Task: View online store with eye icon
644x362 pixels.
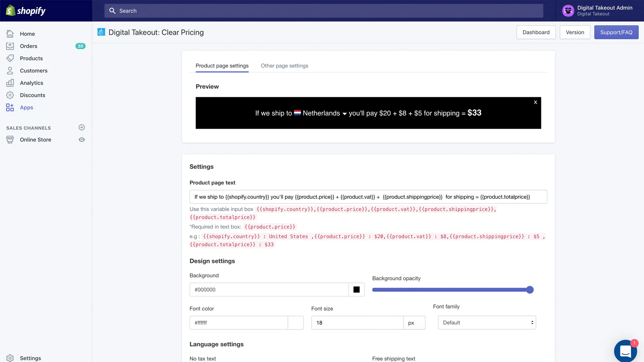Action: [x=82, y=140]
